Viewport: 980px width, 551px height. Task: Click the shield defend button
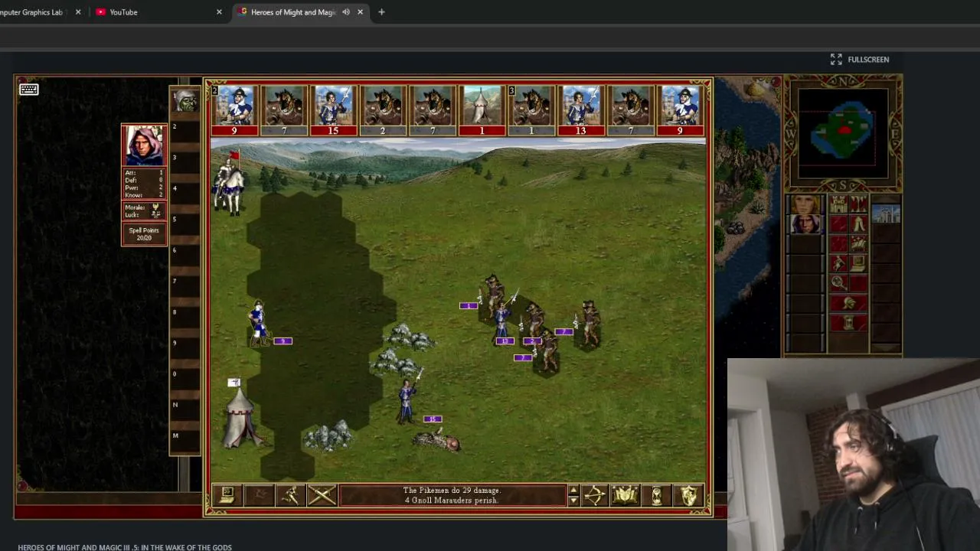pos(688,496)
